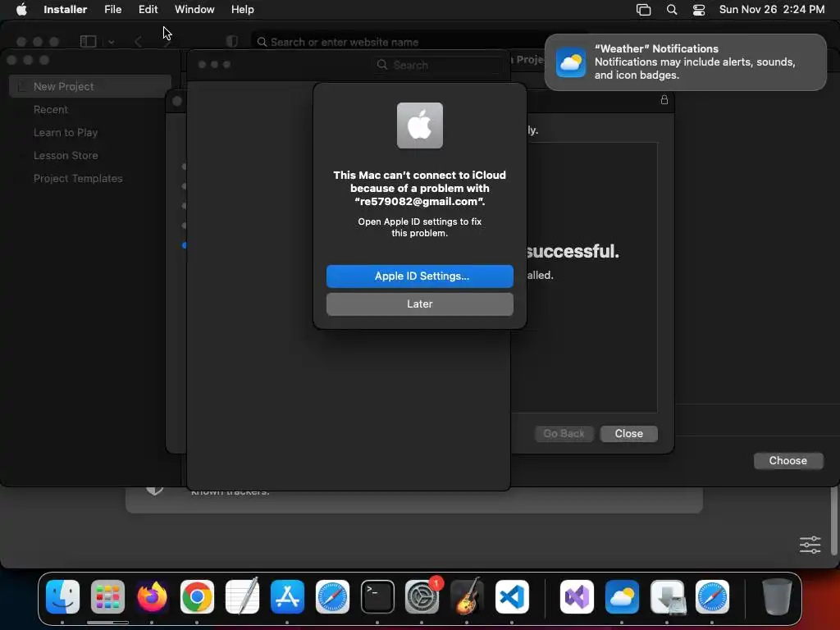
Task: Open GarageBand from the Dock
Action: [x=467, y=596]
